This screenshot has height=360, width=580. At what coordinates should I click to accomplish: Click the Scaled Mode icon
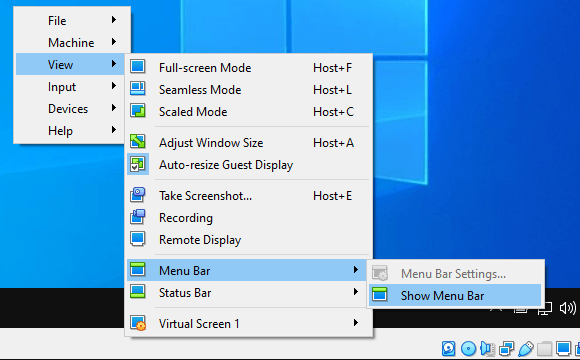138,111
